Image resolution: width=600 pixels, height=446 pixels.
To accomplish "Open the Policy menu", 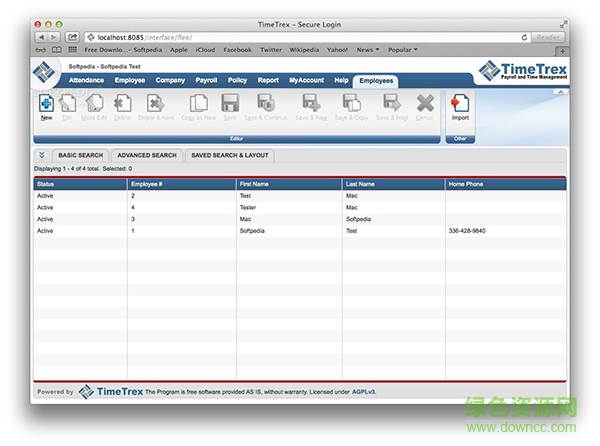I will point(237,80).
